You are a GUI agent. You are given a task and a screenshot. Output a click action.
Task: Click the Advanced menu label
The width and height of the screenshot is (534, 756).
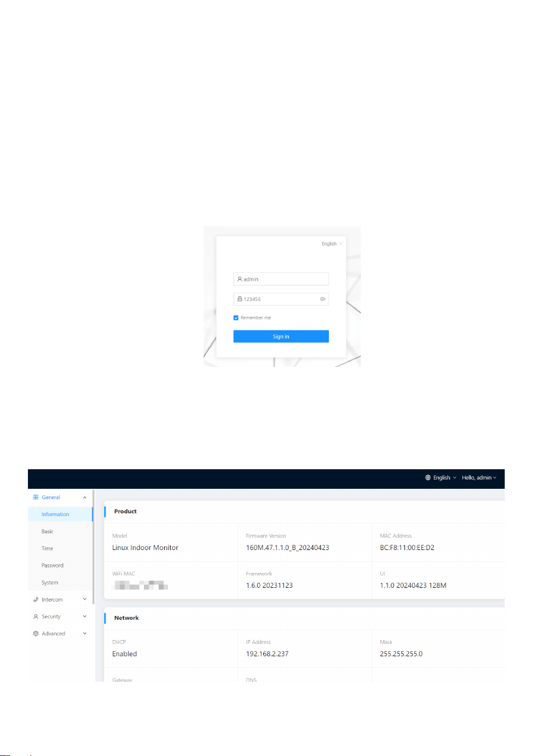point(53,633)
